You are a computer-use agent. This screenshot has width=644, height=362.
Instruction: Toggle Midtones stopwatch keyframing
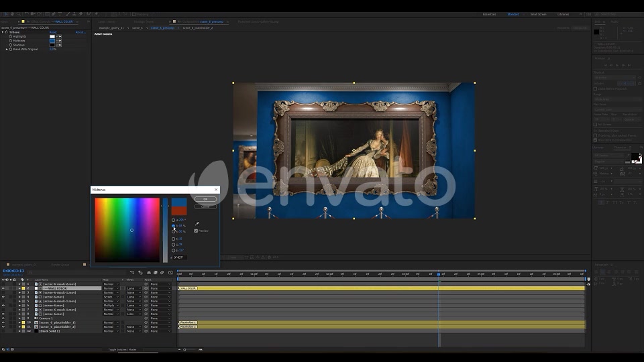pyautogui.click(x=11, y=41)
